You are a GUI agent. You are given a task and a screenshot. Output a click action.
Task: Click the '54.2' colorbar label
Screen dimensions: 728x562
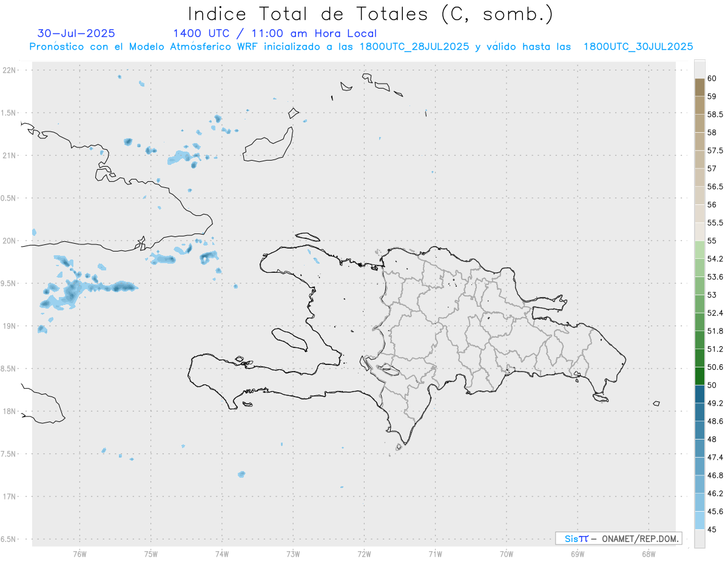[x=715, y=259]
